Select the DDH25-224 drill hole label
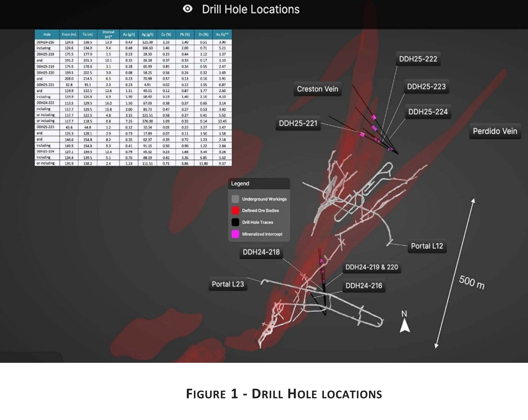This screenshot has height=420, width=528. coord(428,112)
